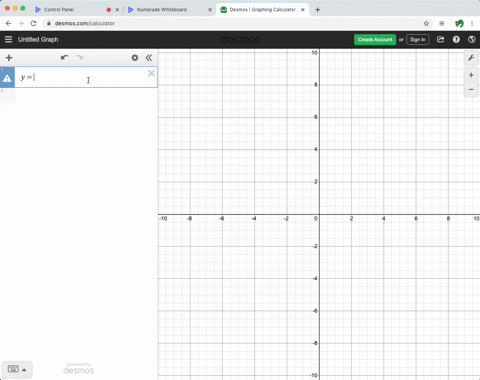The image size is (480, 380).
Task: Click Create Account button
Action: pyautogui.click(x=375, y=39)
